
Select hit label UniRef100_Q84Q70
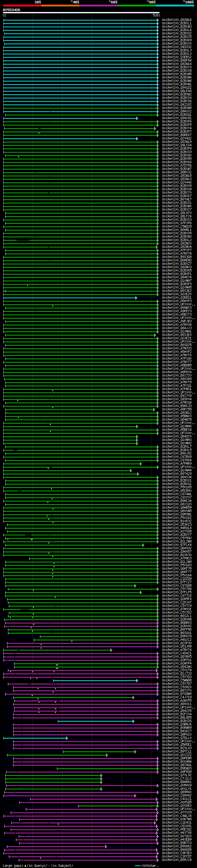tap(177, 436)
